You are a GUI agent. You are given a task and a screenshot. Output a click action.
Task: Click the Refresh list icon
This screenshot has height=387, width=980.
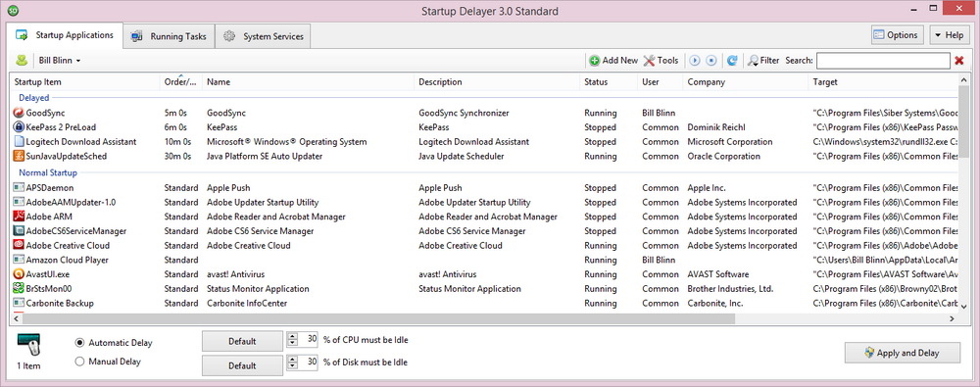tap(732, 61)
